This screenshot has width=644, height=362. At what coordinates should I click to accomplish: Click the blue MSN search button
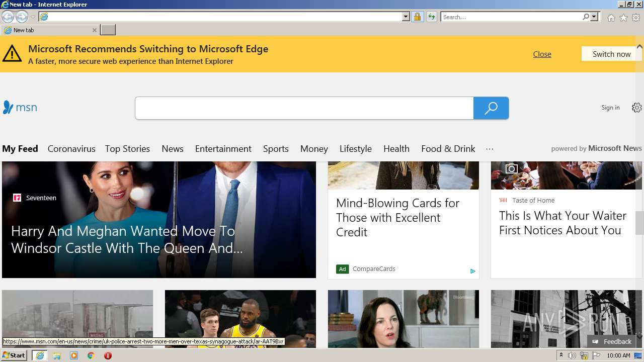(x=491, y=108)
